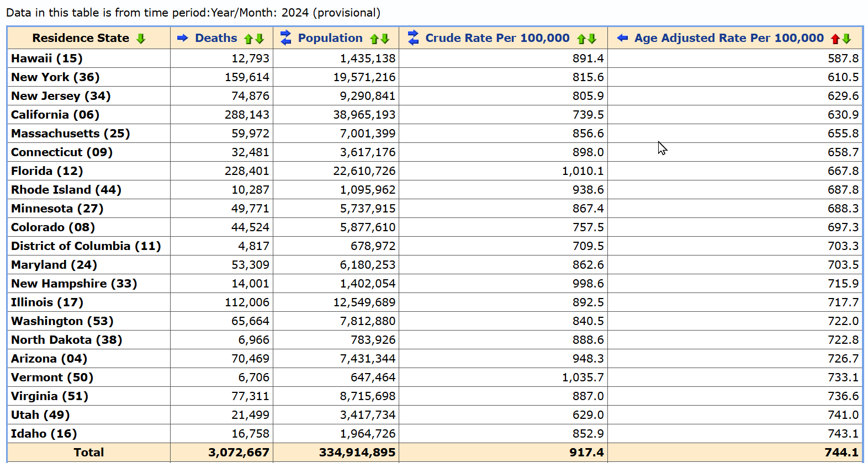Click the Population column header text
The width and height of the screenshot is (868, 463).
330,38
